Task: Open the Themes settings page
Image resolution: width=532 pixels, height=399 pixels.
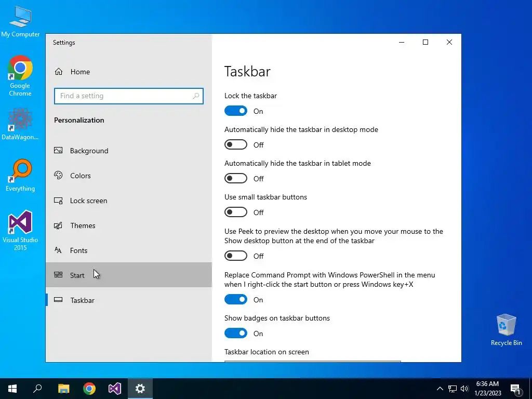Action: click(x=129, y=225)
